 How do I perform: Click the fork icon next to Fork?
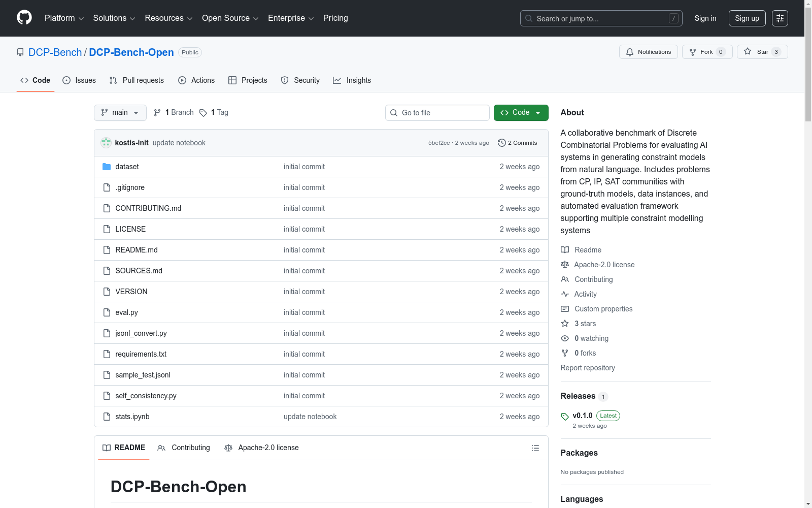point(693,52)
